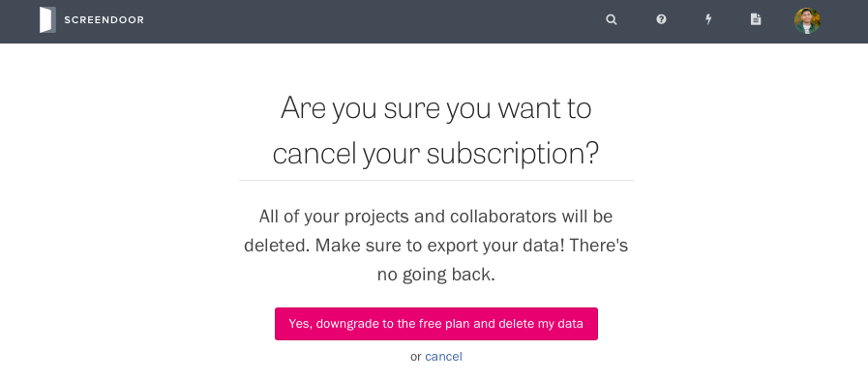
Task: Open the document page icon in header
Action: click(756, 19)
